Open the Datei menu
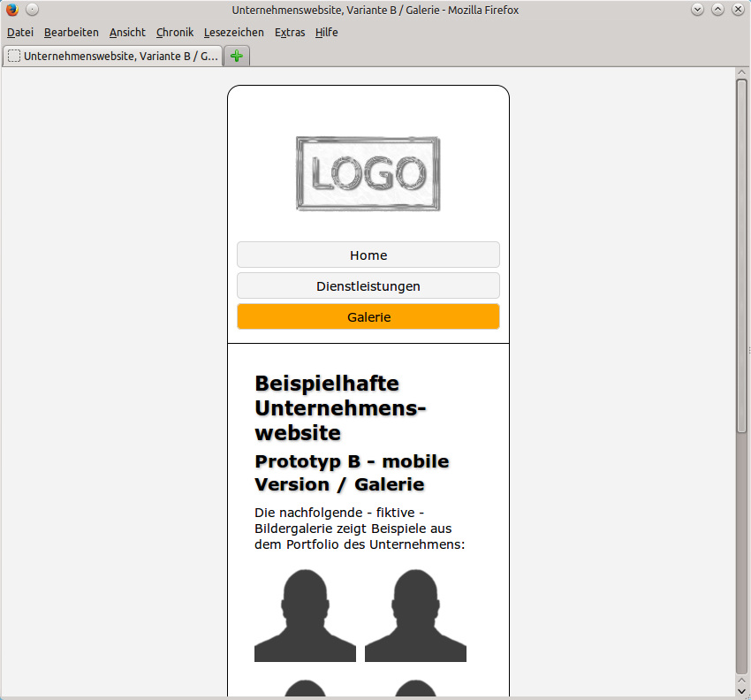 [20, 32]
